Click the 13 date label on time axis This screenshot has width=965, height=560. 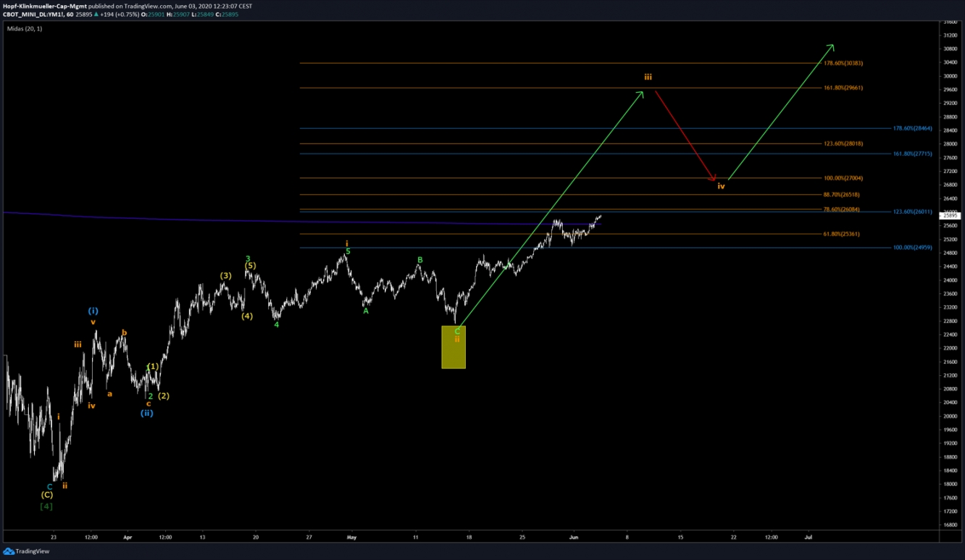(x=202, y=538)
